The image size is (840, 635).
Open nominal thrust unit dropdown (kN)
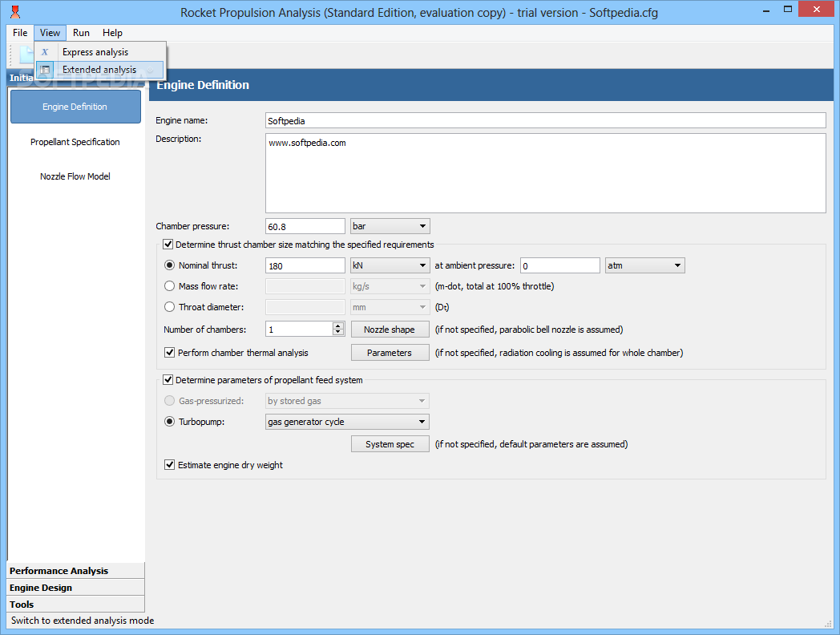[x=390, y=265]
